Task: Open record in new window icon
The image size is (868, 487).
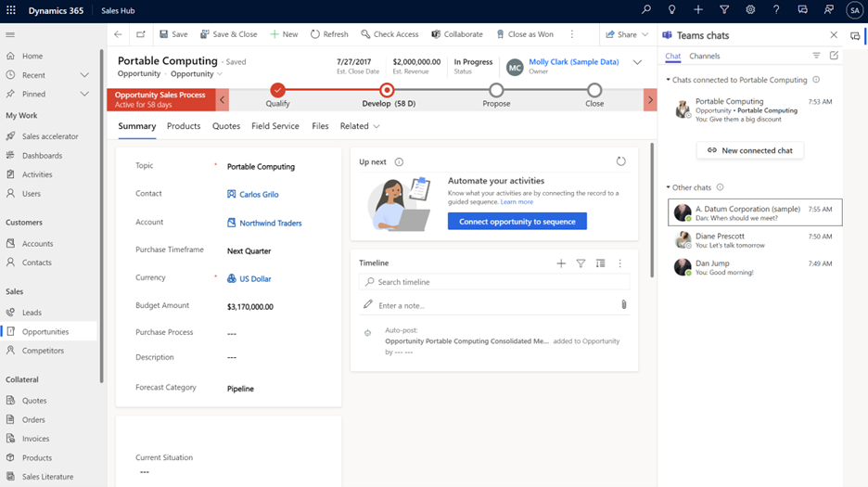Action: point(141,34)
